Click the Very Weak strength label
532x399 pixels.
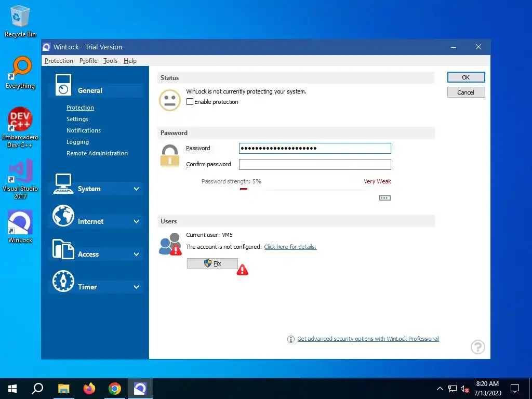coord(377,181)
